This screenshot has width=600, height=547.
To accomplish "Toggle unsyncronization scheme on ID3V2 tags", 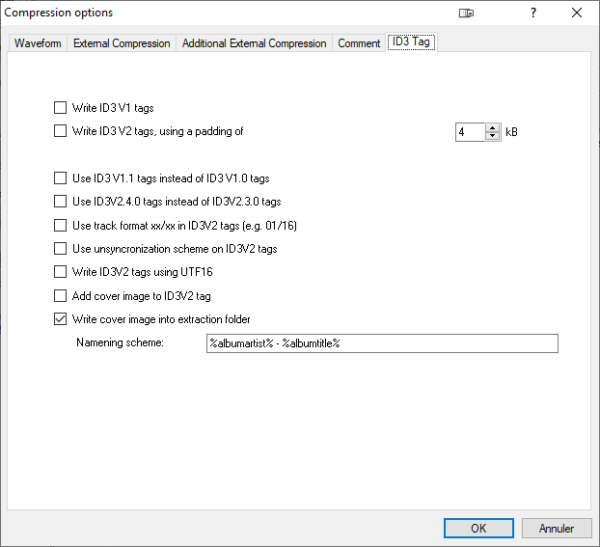I will pos(60,248).
